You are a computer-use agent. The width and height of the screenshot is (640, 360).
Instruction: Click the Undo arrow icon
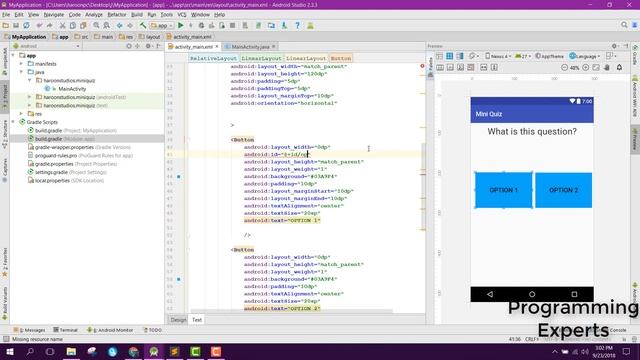pos(39,25)
